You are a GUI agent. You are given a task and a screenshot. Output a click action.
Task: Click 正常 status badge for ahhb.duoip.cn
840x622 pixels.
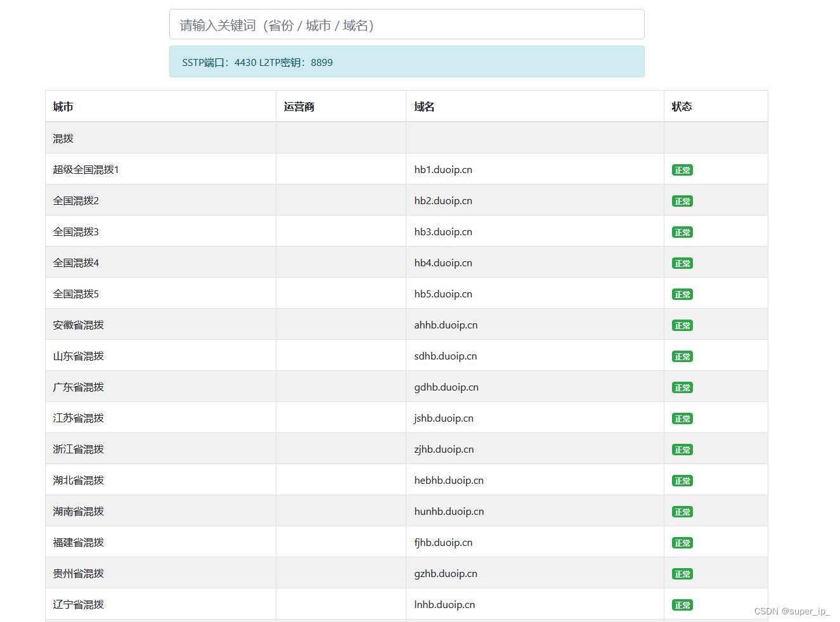pos(682,325)
